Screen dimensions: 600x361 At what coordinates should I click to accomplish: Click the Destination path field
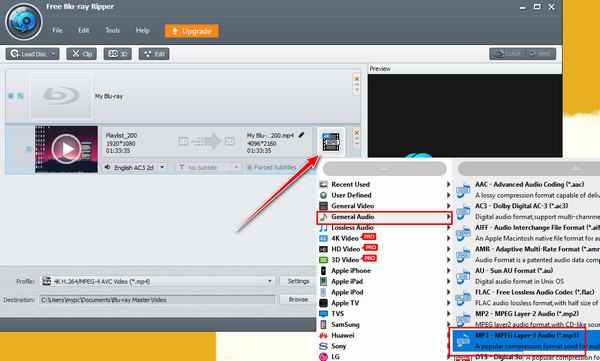pos(157,300)
